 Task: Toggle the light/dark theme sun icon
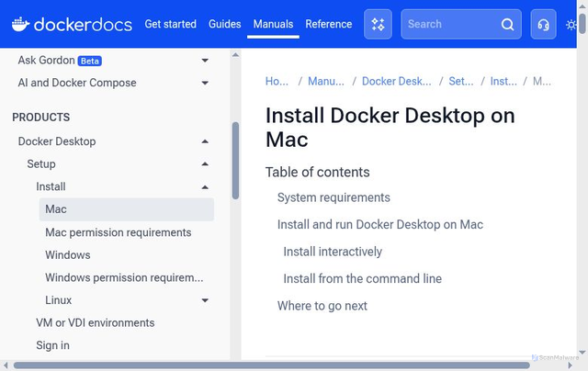coord(571,25)
